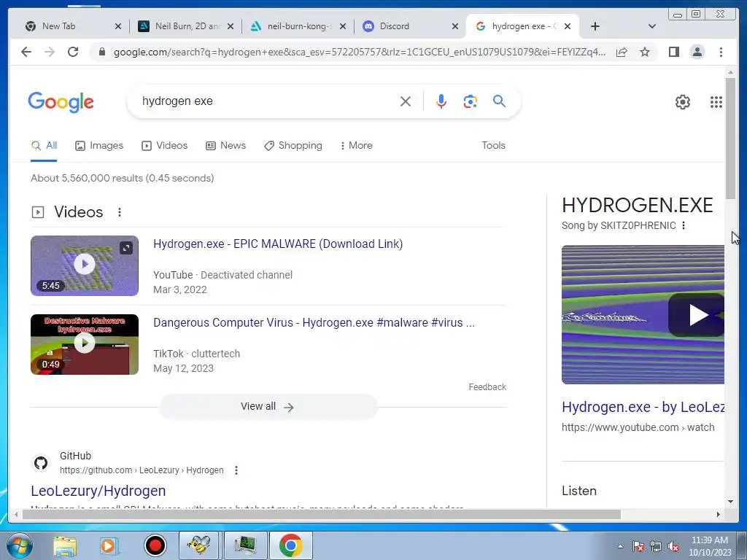
Task: Open options for song by SKITZ0PHRENIC
Action: click(x=684, y=225)
